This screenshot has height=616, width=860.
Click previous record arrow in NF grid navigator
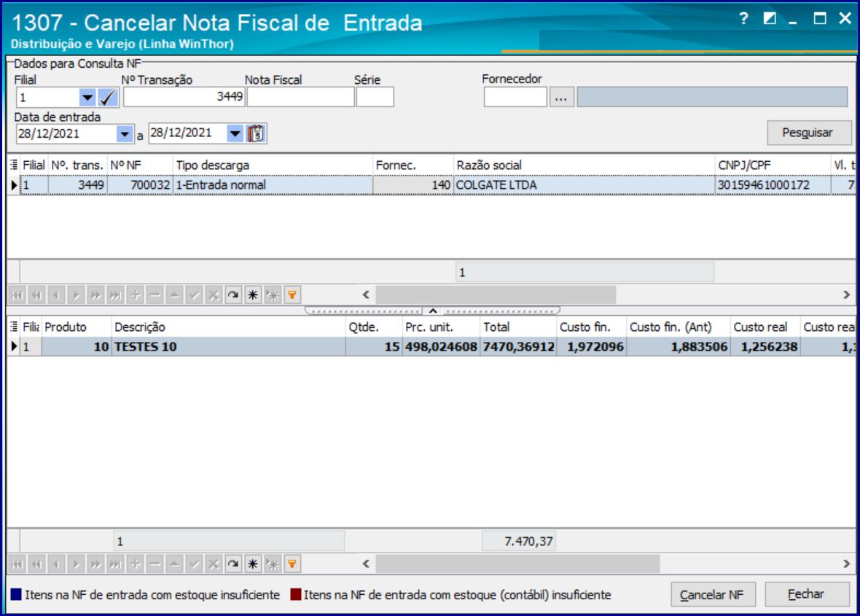click(x=57, y=295)
